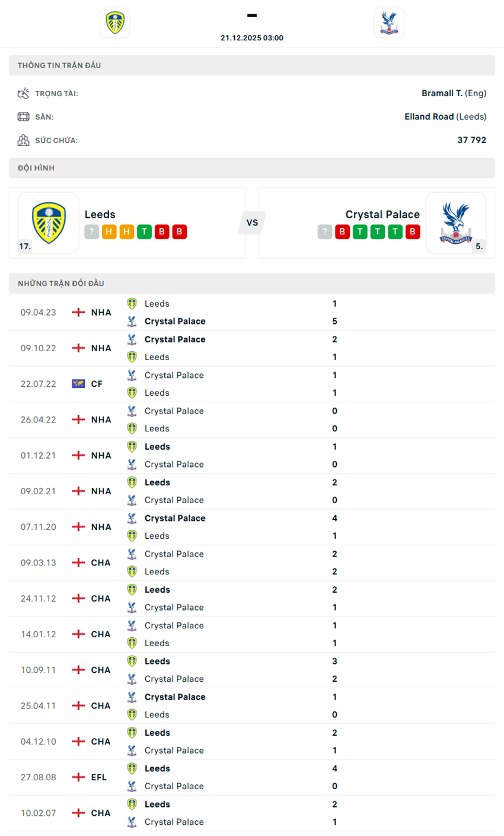Click the CF competition icon from 22.07.22
The height and width of the screenshot is (836, 504).
78,383
